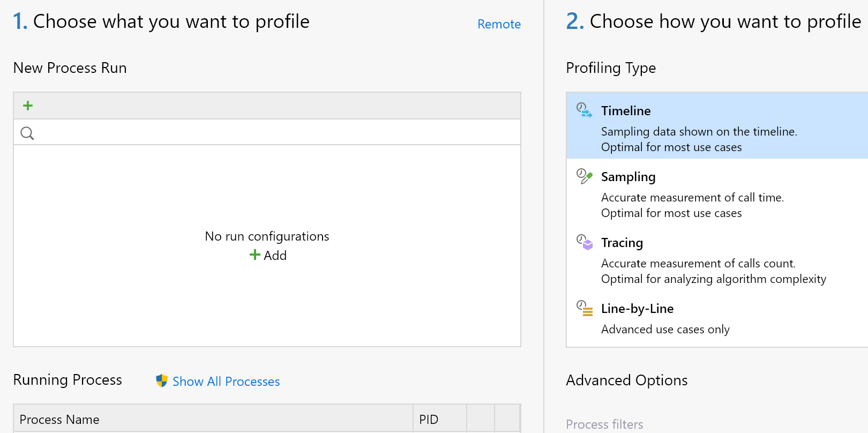Viewport: 868px width, 433px height.
Task: Pick the Tracing profiling type title
Action: (622, 243)
